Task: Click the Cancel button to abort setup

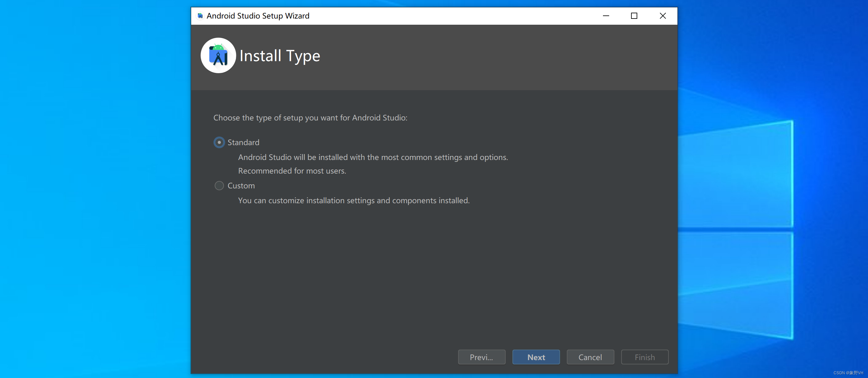Action: pyautogui.click(x=590, y=357)
